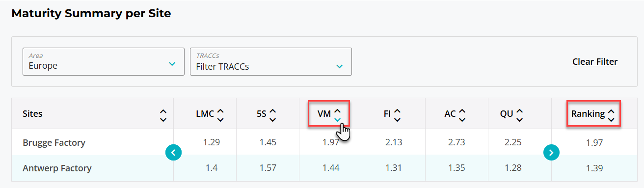
Task: Click the Ranking column header label
Action: (588, 114)
